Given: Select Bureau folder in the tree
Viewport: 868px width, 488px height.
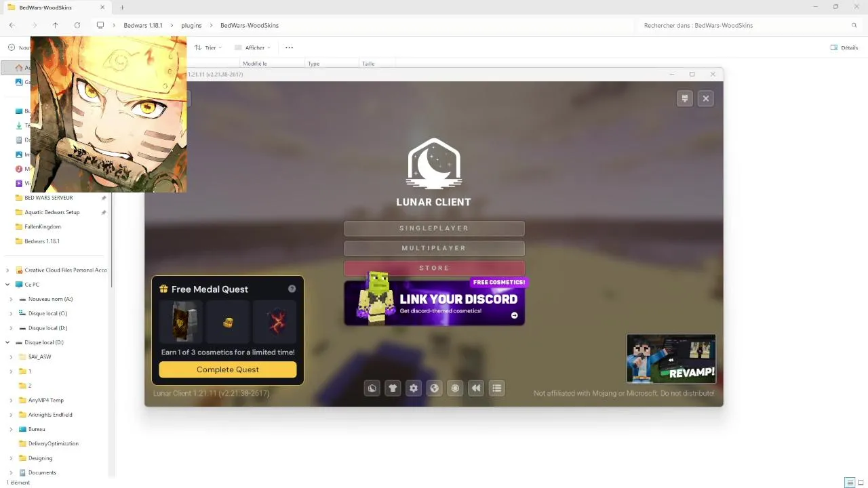Looking at the screenshot, I should [x=37, y=429].
